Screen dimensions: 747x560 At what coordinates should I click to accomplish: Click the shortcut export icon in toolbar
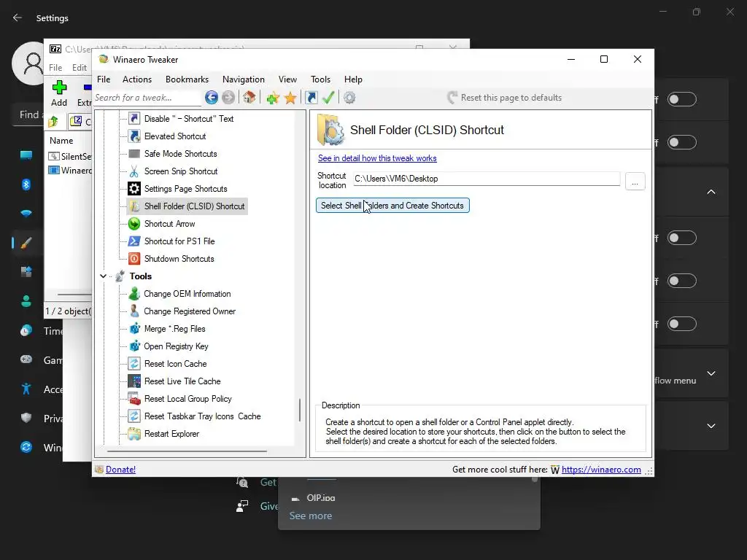tap(311, 98)
